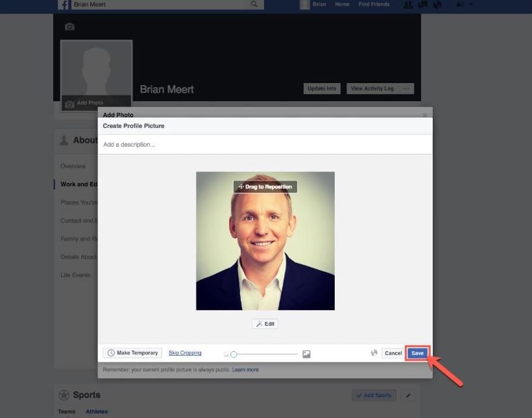Click the zoom slider handle

point(234,354)
